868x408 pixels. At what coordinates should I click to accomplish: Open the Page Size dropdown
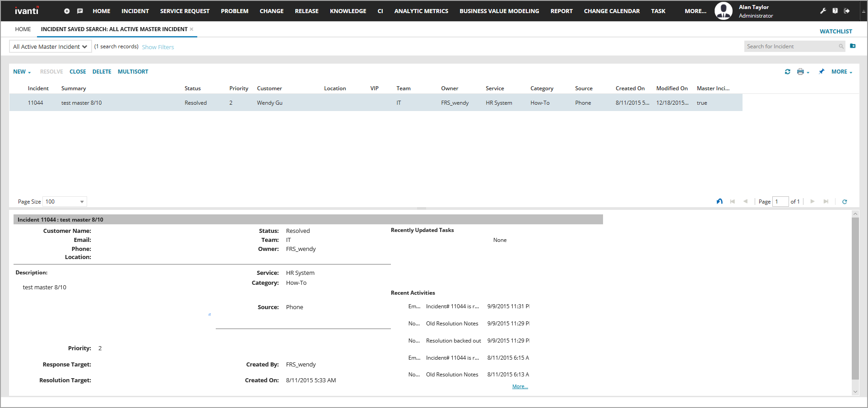[65, 202]
